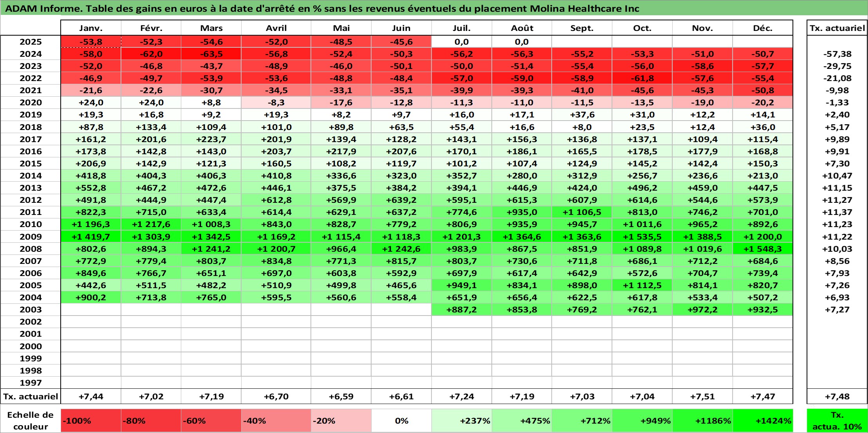This screenshot has width=868, height=433.
Task: Click cell +37,6 for September 2019
Action: click(x=582, y=115)
